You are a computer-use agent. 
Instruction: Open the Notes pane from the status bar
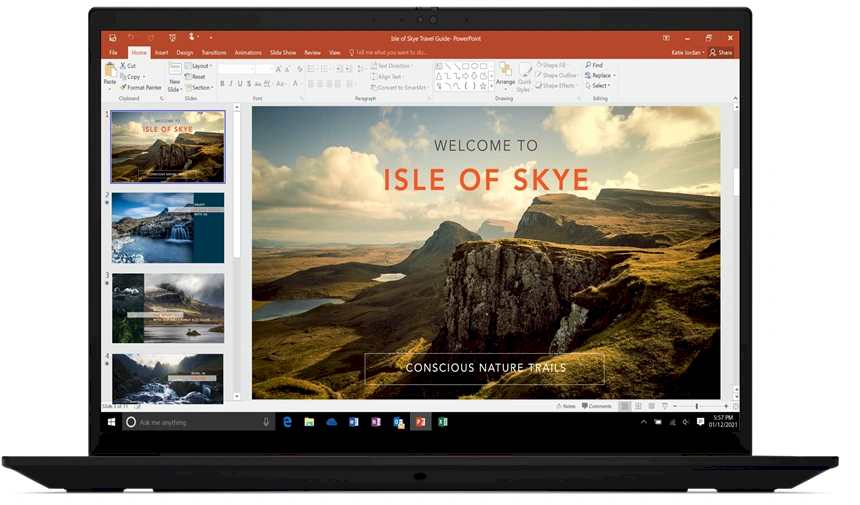click(566, 406)
